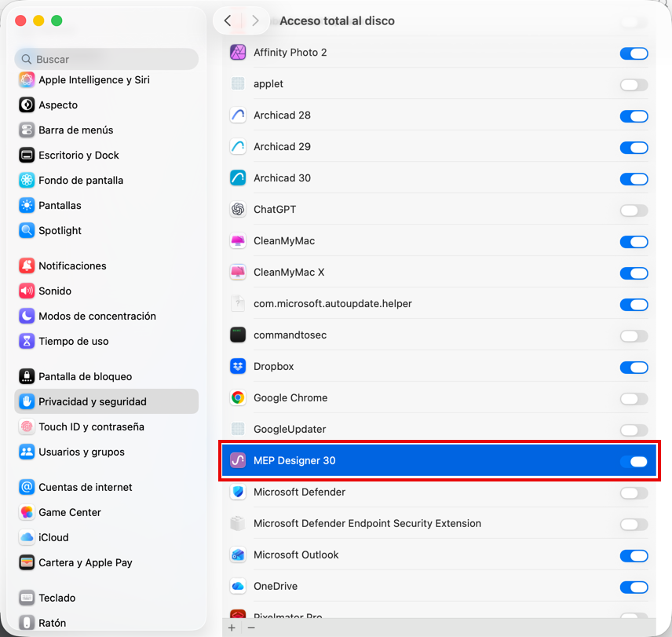Click the CleanMyMac X app icon
This screenshot has width=672, height=637.
pyautogui.click(x=238, y=273)
